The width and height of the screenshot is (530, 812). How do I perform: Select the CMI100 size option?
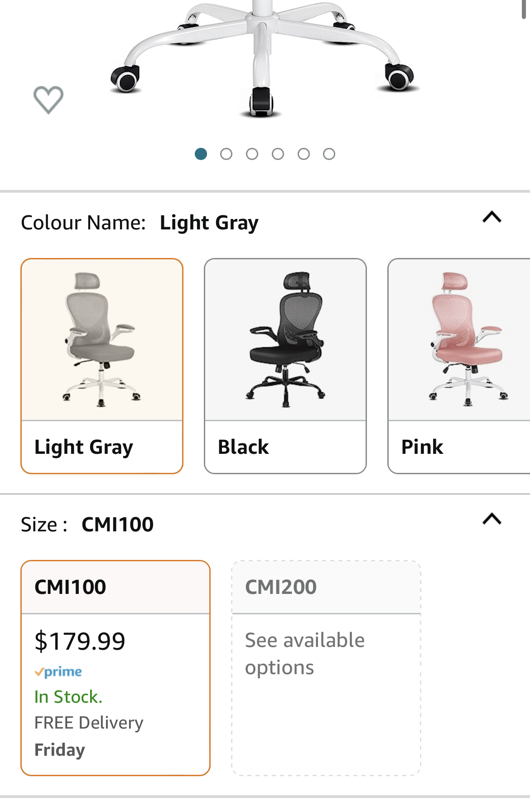pos(116,668)
